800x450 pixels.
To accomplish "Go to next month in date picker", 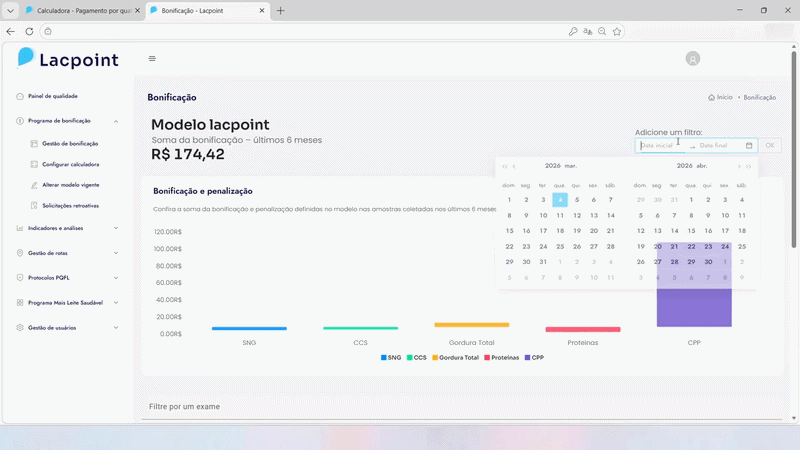I will pyautogui.click(x=739, y=166).
